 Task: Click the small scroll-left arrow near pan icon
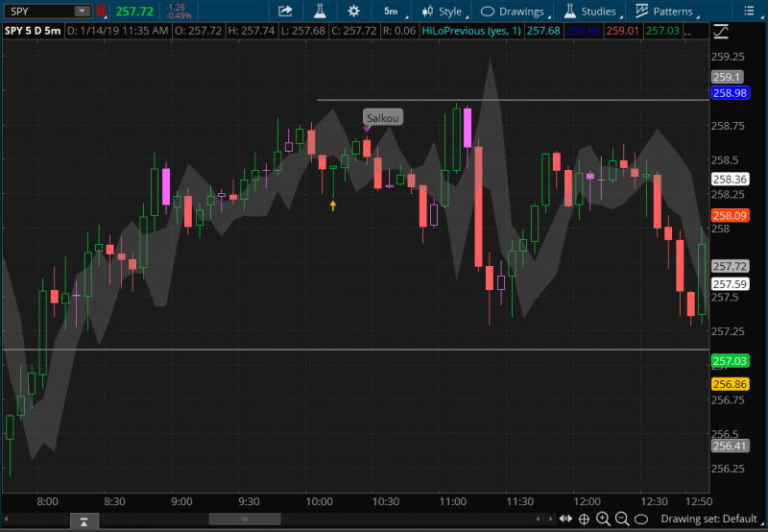click(x=539, y=519)
